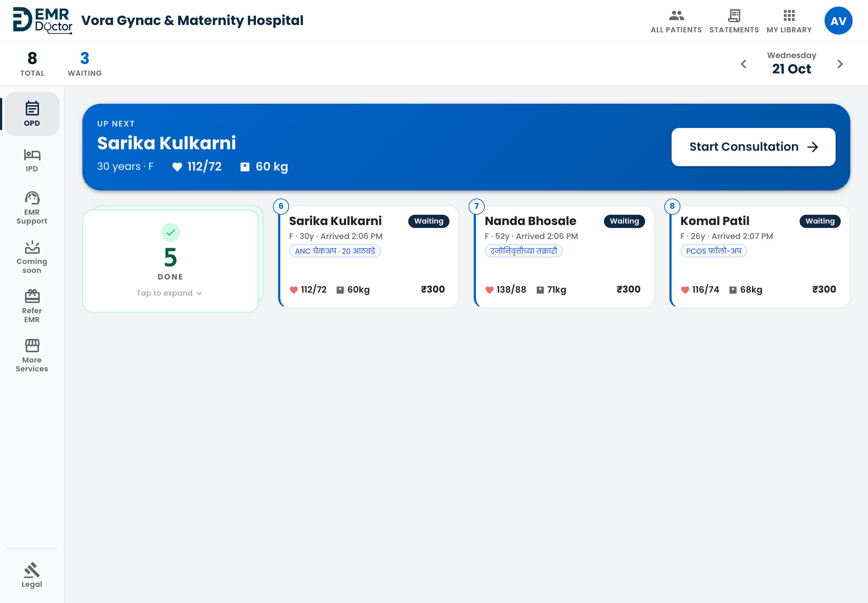Click ₹300 fee on Komal Patil card
Viewport: 868px width, 603px height.
pyautogui.click(x=824, y=289)
